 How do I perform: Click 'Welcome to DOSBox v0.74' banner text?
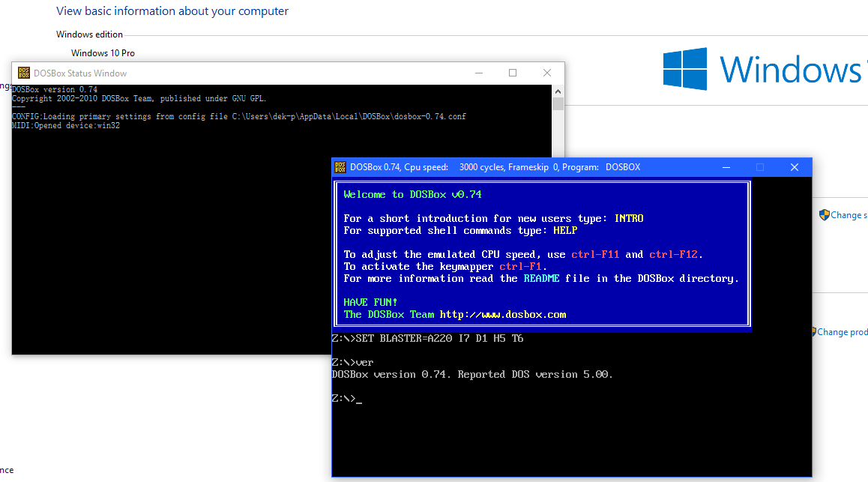coord(412,194)
